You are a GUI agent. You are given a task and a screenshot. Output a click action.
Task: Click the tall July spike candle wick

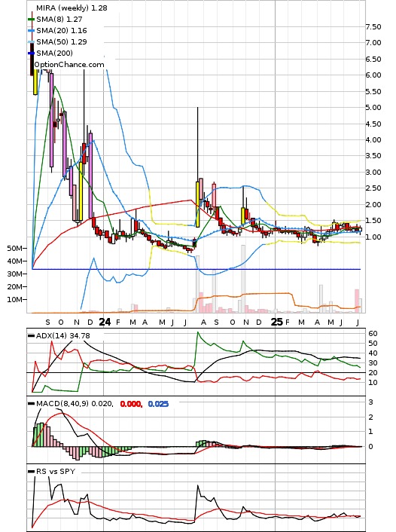point(198,142)
